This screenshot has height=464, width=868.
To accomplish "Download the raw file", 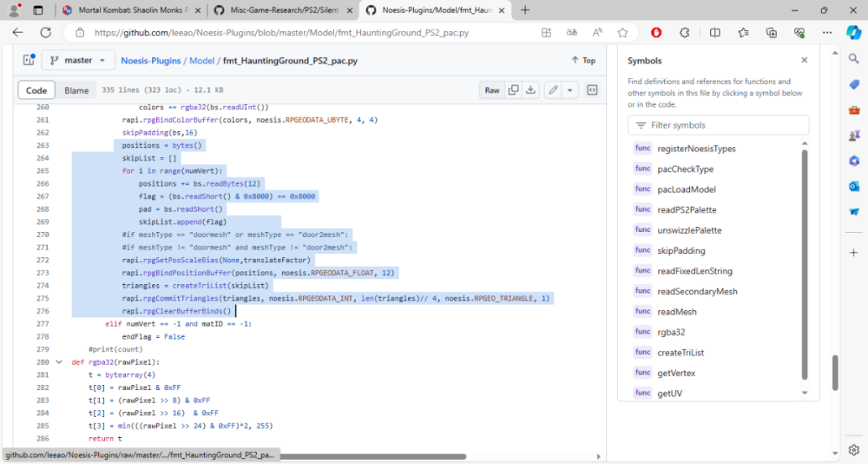I will coord(530,90).
